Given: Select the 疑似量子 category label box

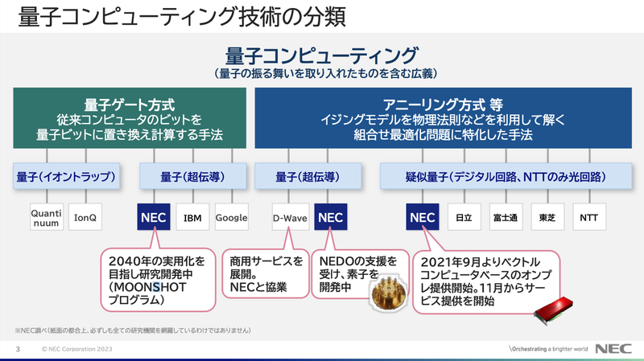Looking at the screenshot, I should [x=506, y=175].
